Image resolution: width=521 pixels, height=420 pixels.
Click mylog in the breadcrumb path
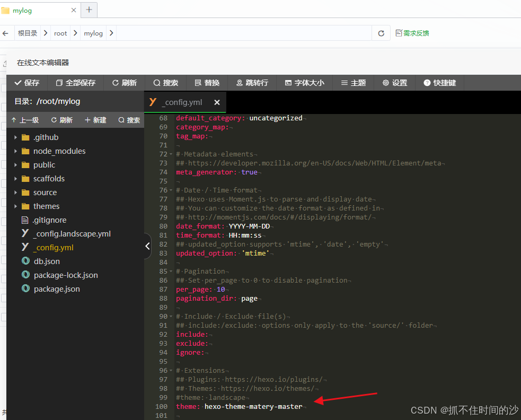coord(93,33)
